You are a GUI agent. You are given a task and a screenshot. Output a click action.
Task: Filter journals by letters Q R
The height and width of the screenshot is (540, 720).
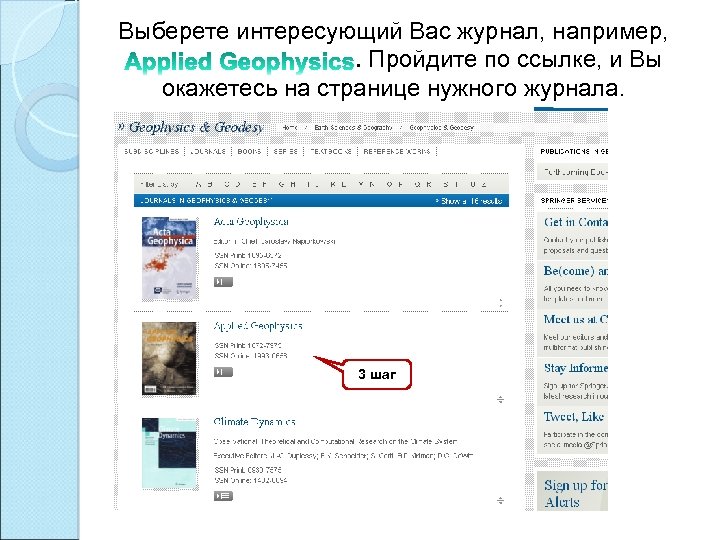[x=423, y=184]
